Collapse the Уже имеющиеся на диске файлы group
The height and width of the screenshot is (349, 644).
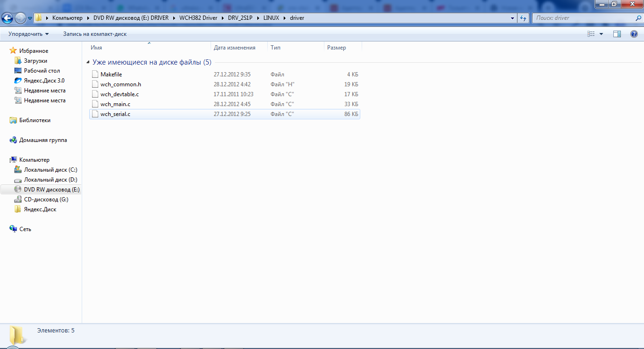click(88, 62)
